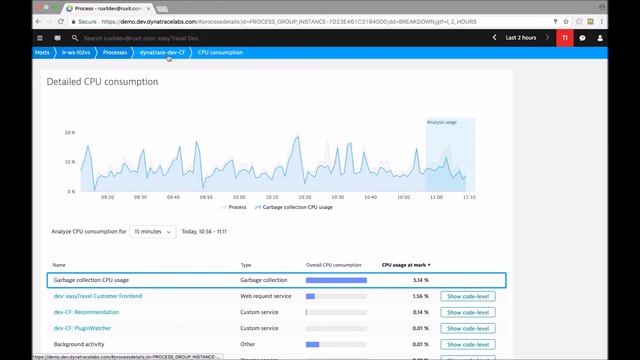Click Garbage collection consumption bar

point(336,280)
